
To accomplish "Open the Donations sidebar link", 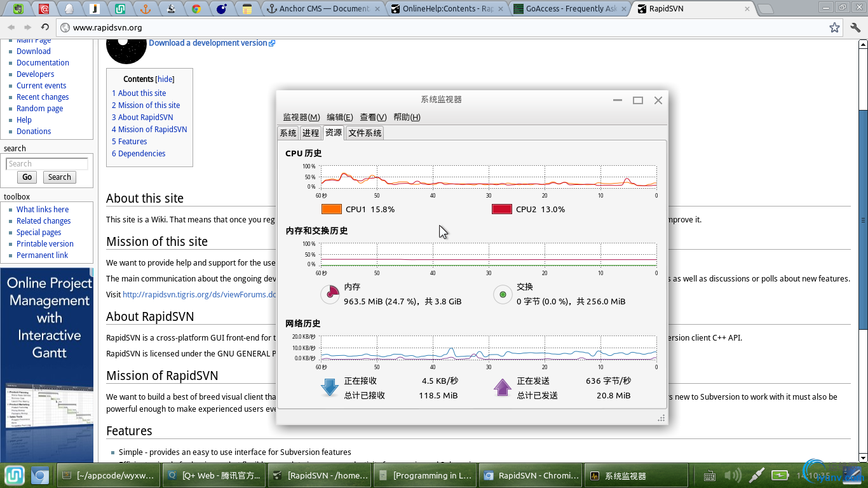I will pos(34,132).
